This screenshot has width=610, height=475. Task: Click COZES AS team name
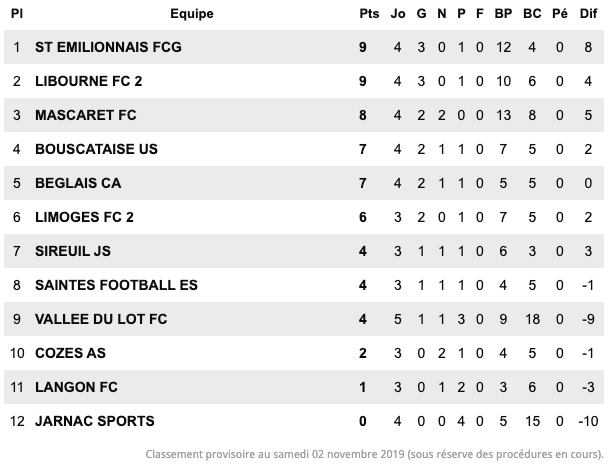(x=70, y=353)
